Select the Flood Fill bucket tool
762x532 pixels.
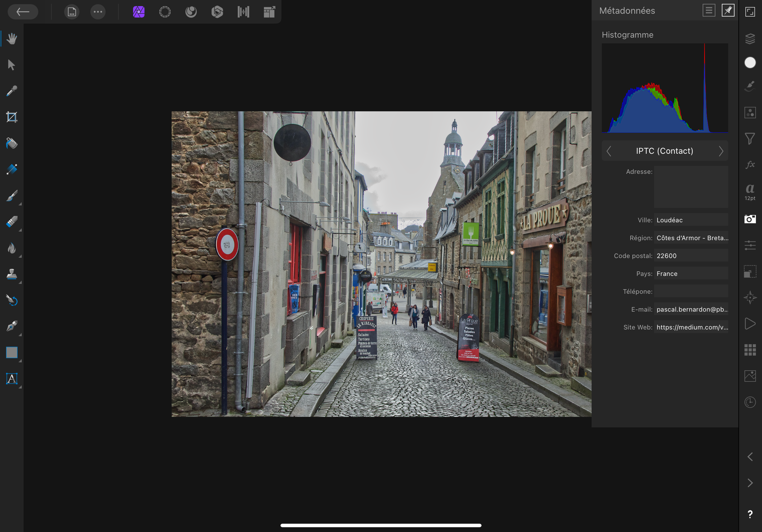tap(11, 143)
